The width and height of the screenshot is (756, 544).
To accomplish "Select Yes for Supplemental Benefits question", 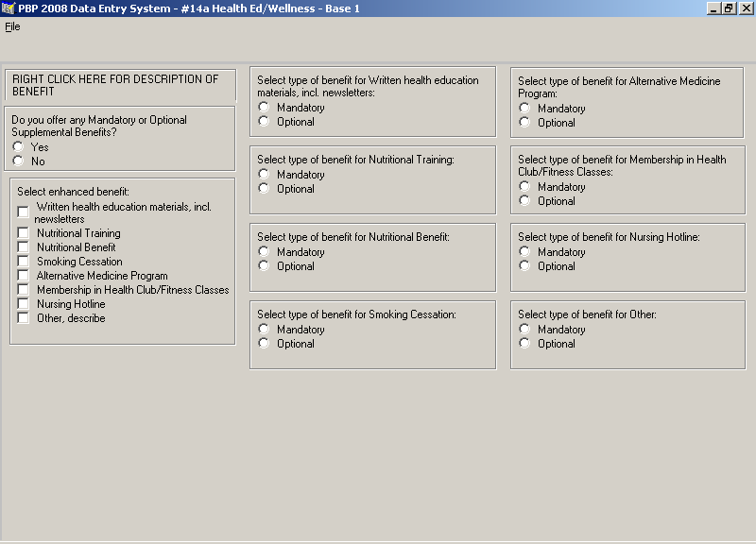I will 18,146.
